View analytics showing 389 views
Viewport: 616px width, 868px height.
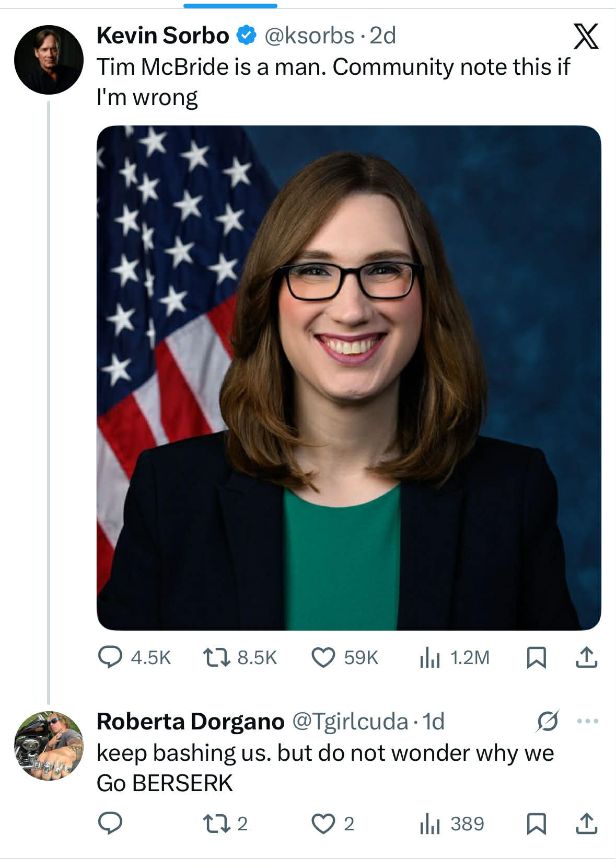(x=430, y=824)
